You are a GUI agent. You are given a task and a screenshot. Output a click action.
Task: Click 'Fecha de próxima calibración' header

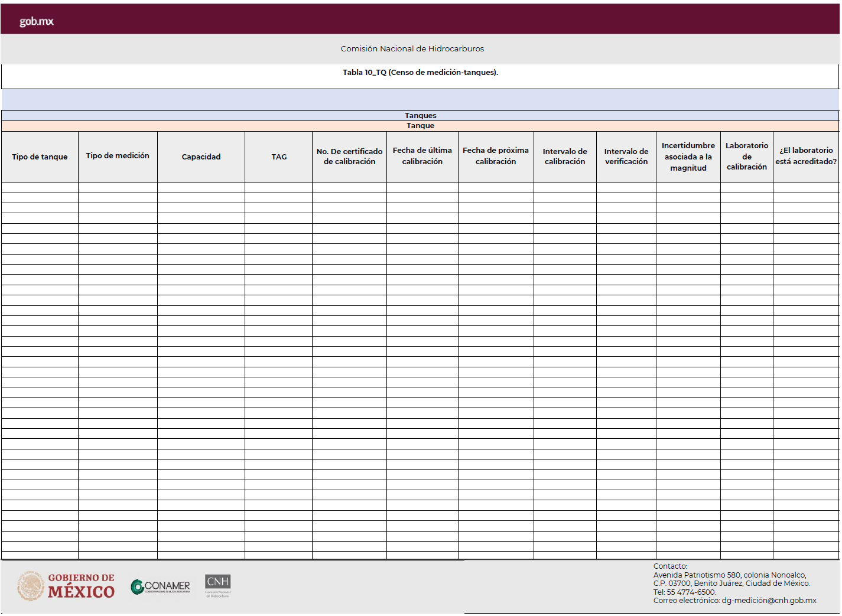pyautogui.click(x=495, y=156)
